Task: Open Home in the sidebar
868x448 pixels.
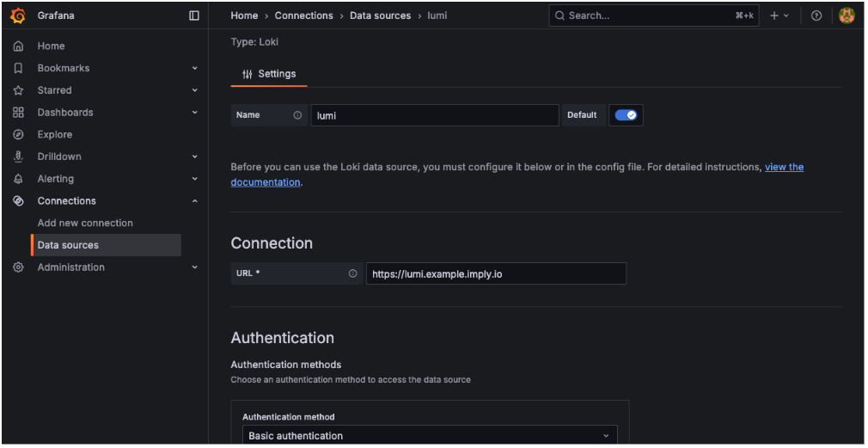Action: 51,46
